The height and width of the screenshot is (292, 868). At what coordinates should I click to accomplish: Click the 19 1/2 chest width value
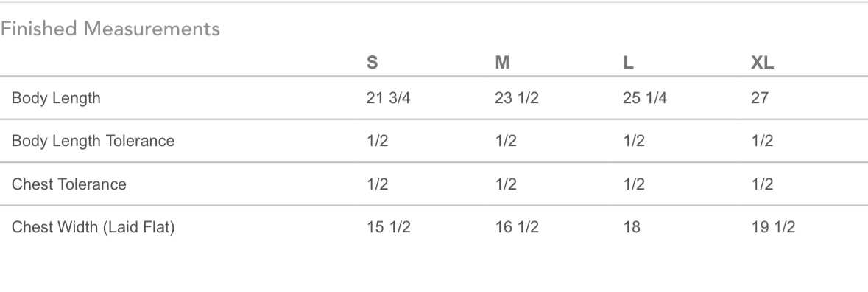773,227
